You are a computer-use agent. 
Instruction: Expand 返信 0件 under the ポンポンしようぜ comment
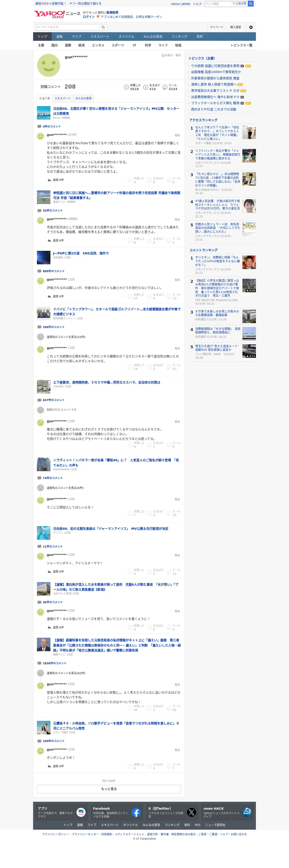[56, 766]
